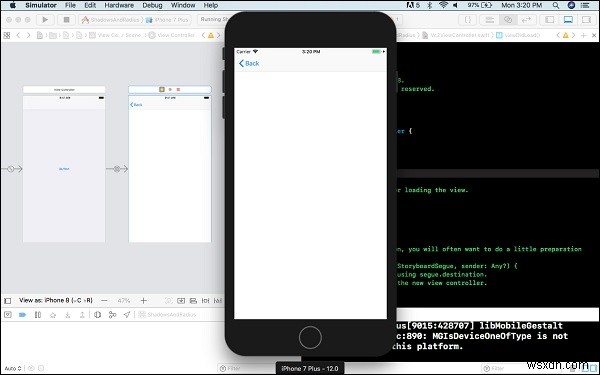Open the View Controller breadcrumb item
This screenshot has height=375, width=600.
pos(172,35)
